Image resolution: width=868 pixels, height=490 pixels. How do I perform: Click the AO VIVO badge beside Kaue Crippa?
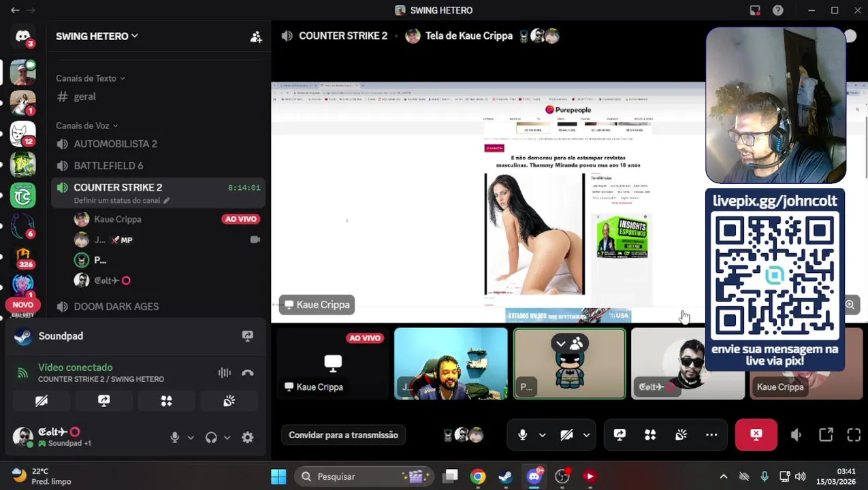[x=240, y=219]
